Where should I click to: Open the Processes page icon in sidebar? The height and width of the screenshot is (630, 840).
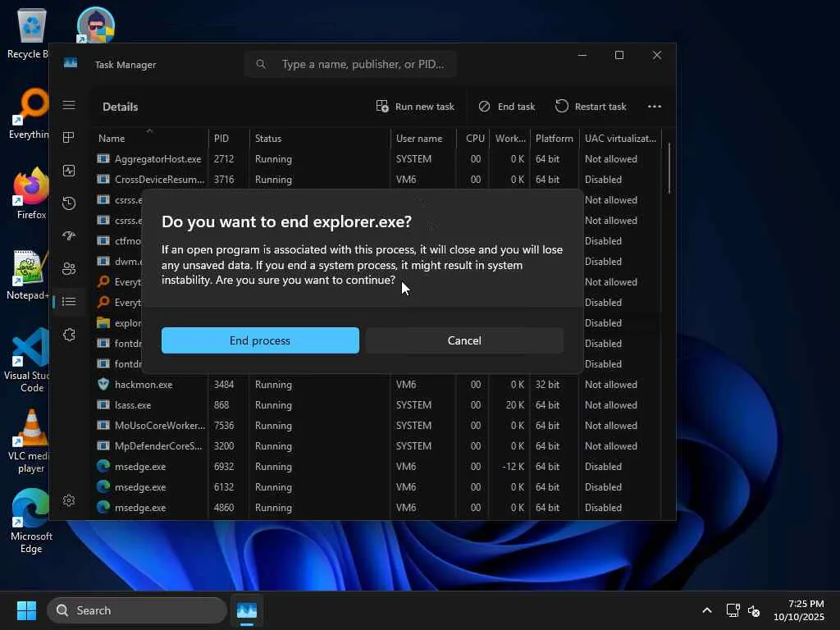[x=69, y=138]
